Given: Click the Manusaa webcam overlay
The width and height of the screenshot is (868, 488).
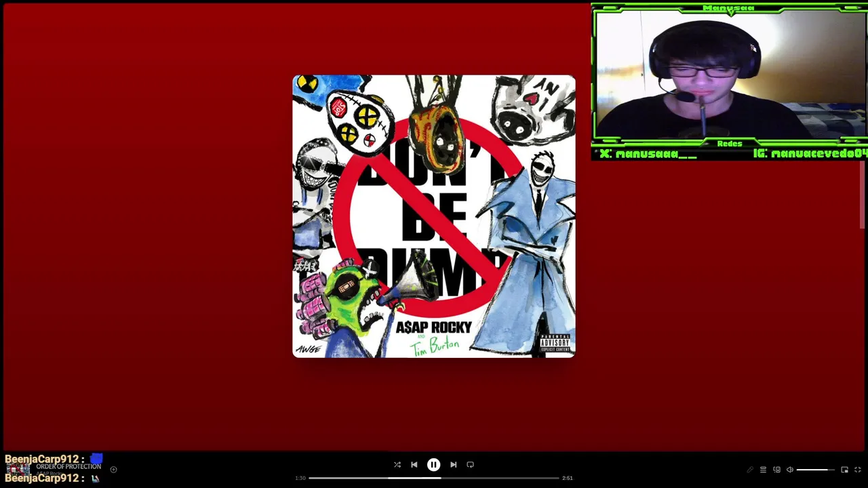Looking at the screenshot, I should [x=729, y=82].
